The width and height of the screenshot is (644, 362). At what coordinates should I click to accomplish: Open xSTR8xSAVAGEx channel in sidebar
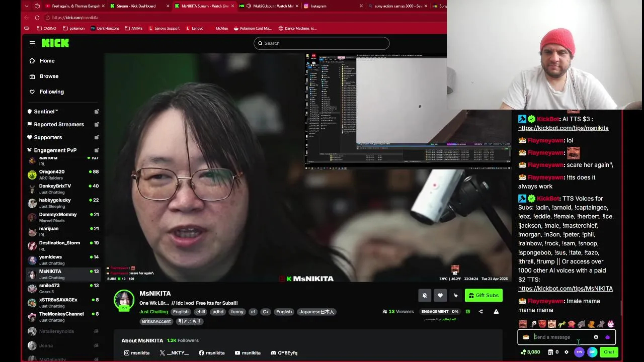[63, 303]
